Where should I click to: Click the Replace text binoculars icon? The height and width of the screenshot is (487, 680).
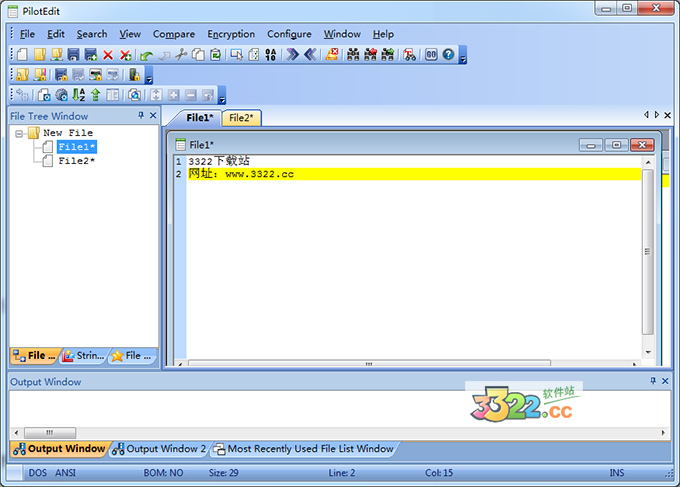[409, 55]
